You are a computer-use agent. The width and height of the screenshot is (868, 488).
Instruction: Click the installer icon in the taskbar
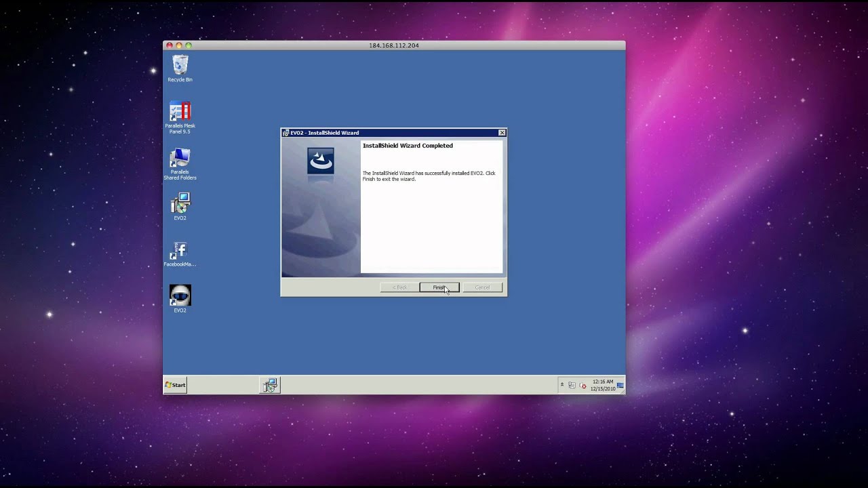click(x=270, y=385)
